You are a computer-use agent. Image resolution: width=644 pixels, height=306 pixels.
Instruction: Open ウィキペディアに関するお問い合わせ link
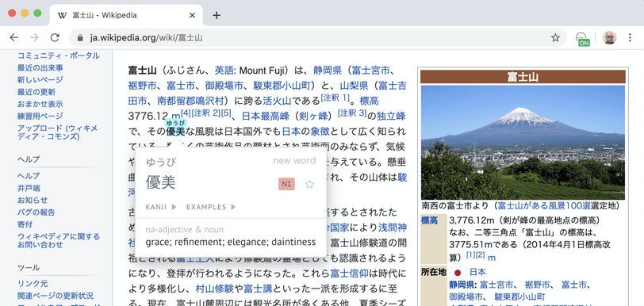(x=59, y=240)
